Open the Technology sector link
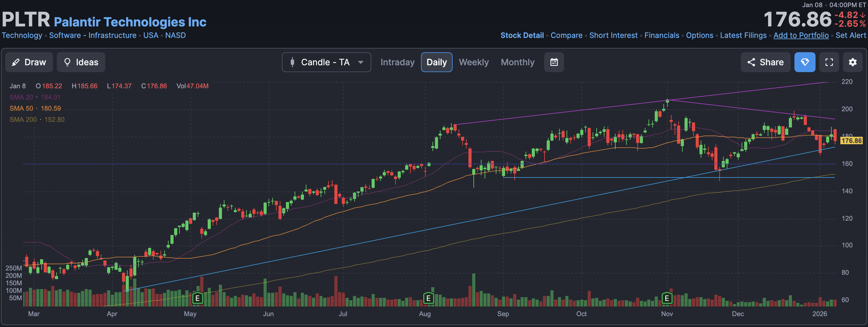Screen dimensions: 868x327 click(22, 35)
